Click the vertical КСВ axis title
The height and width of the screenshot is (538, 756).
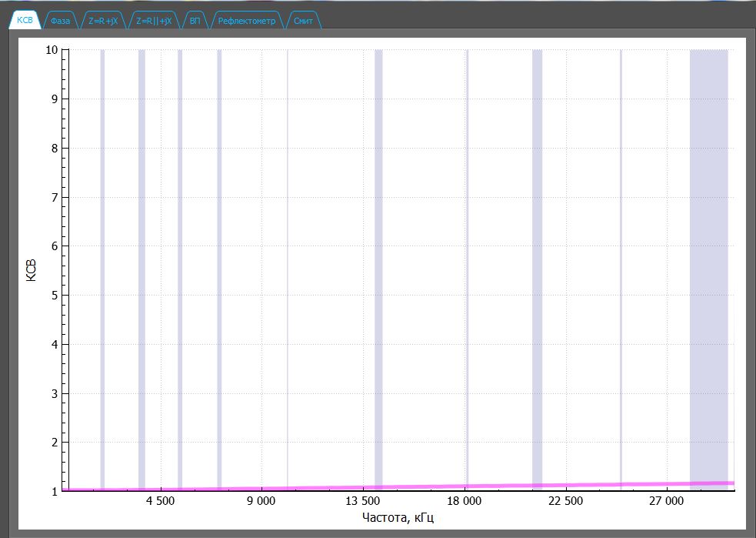click(31, 270)
